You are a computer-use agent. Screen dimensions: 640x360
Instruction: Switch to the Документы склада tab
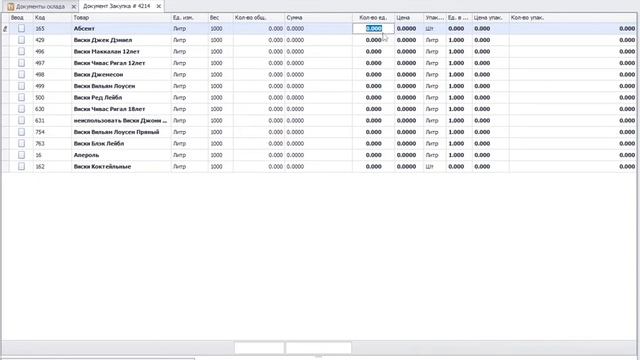[x=40, y=7]
